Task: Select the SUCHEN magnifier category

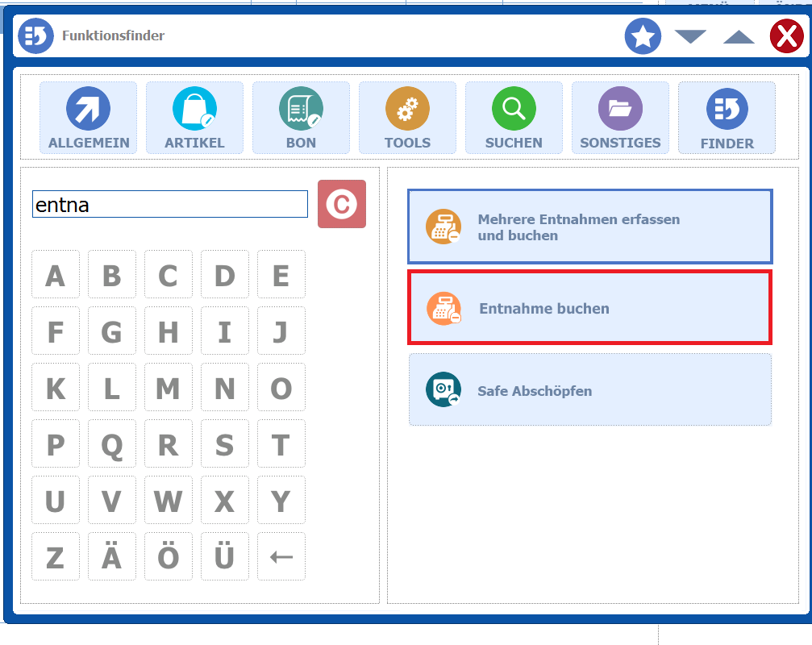Action: tap(514, 118)
